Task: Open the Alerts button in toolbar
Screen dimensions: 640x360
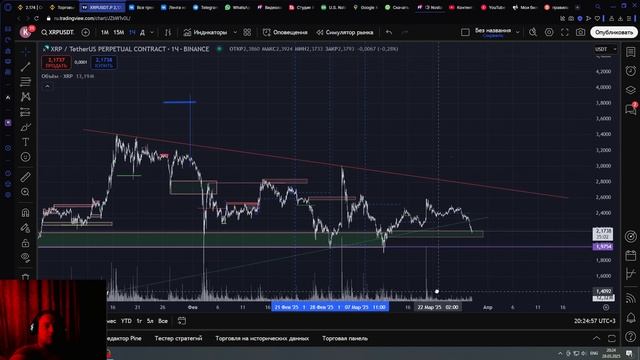Action: click(285, 32)
